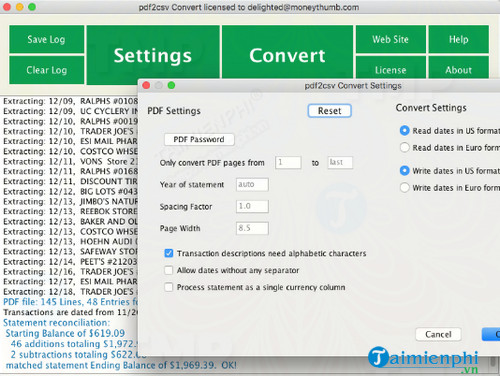
Task: Click log line 'PDF file: 145 Lines'
Action: coord(70,302)
